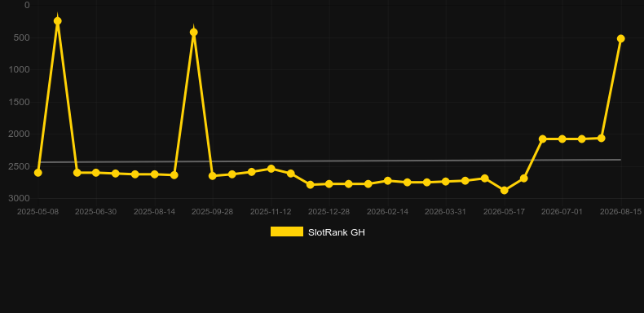Click the 2000 y-axis label

(20, 134)
